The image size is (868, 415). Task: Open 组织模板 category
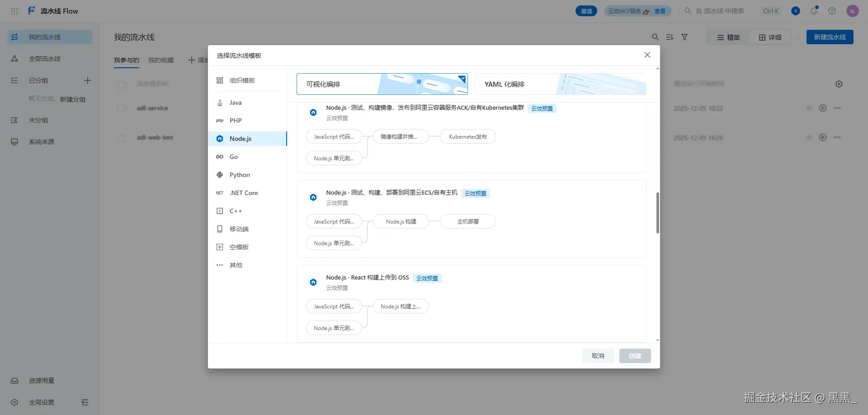pyautogui.click(x=247, y=80)
